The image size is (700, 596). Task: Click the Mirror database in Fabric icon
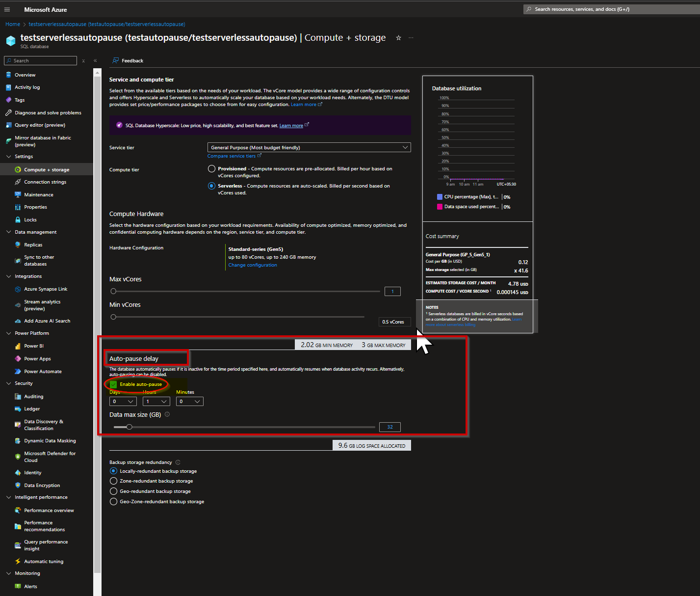click(8, 141)
